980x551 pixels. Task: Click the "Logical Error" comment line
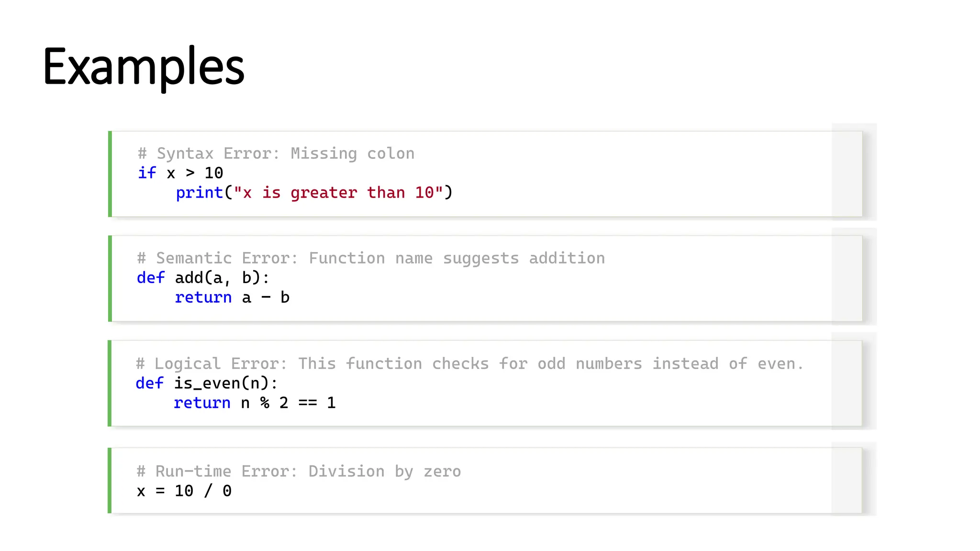469,364
